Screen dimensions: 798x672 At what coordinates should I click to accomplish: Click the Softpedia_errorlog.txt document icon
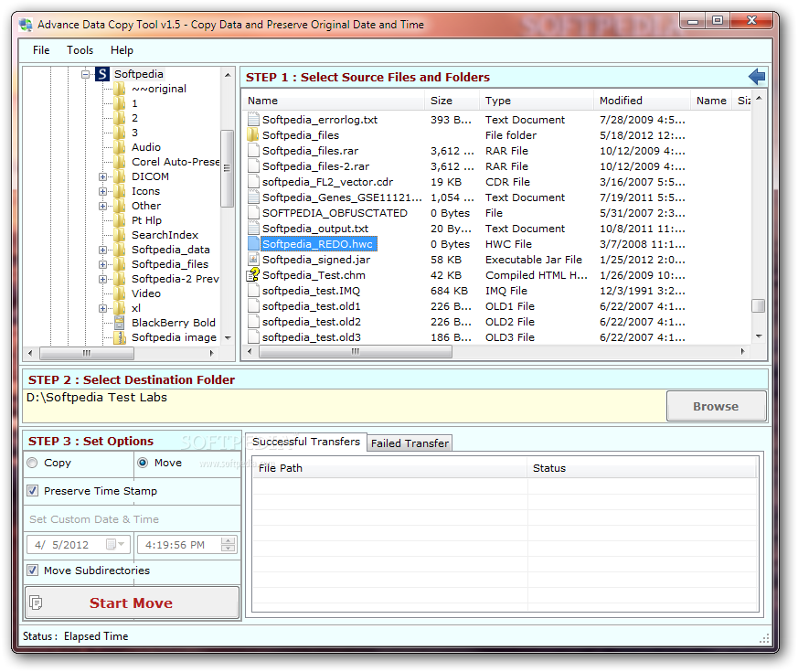click(253, 120)
